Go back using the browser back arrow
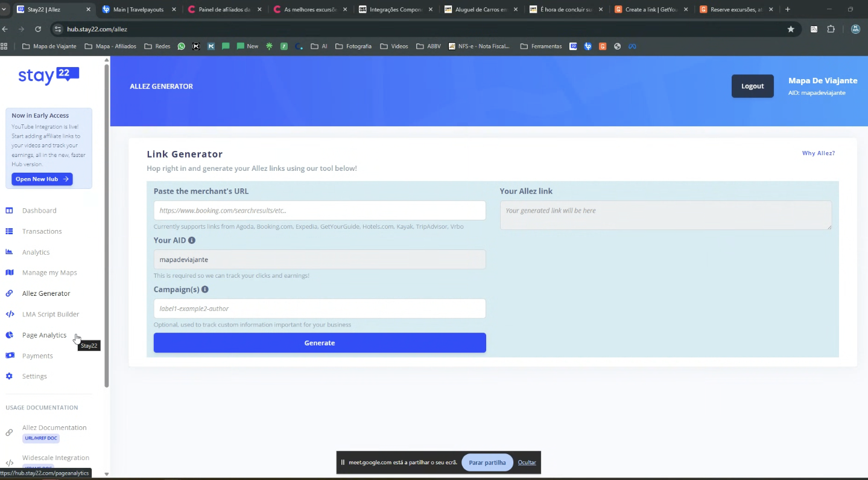 (x=5, y=29)
